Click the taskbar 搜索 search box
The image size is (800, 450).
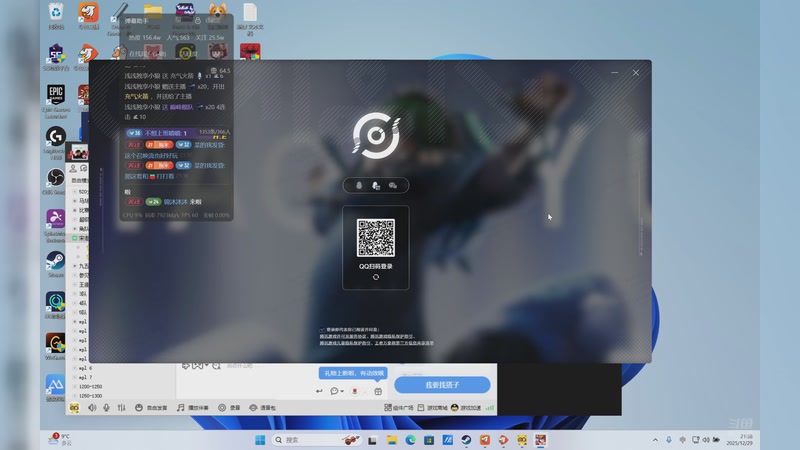[x=317, y=440]
